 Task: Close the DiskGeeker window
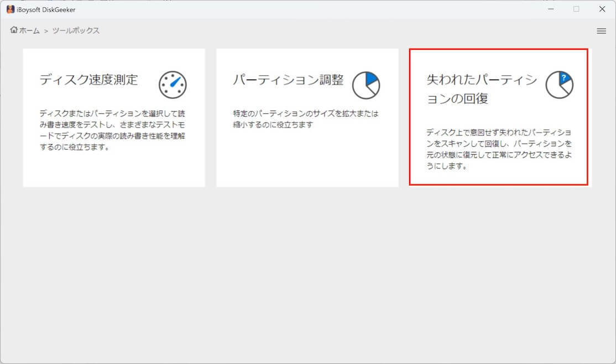click(602, 9)
